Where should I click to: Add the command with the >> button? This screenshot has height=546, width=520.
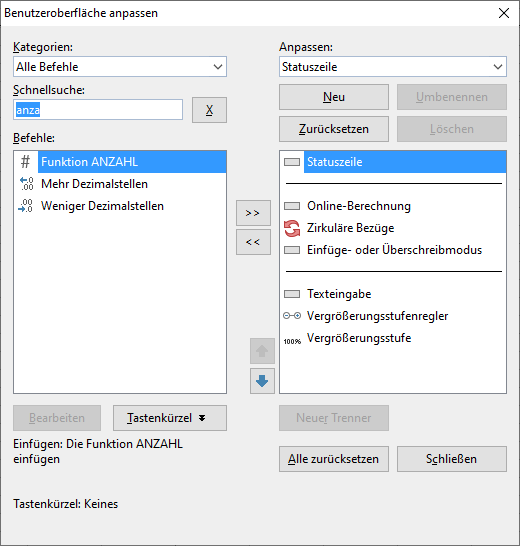pos(253,213)
